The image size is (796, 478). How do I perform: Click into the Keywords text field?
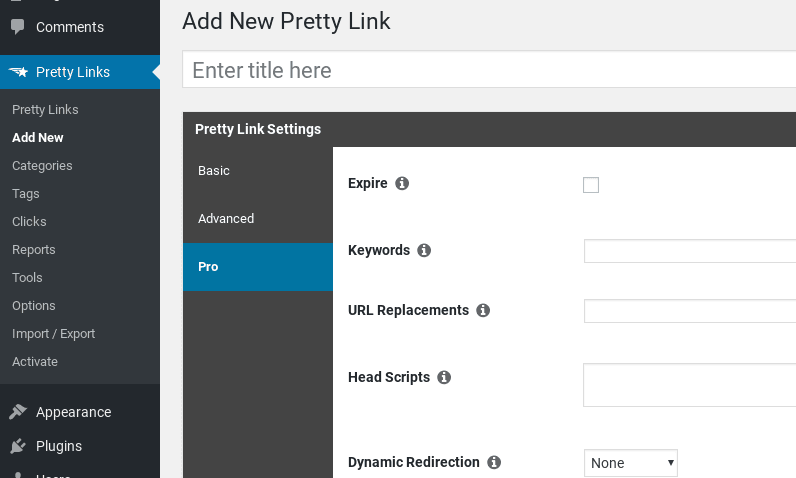point(690,251)
